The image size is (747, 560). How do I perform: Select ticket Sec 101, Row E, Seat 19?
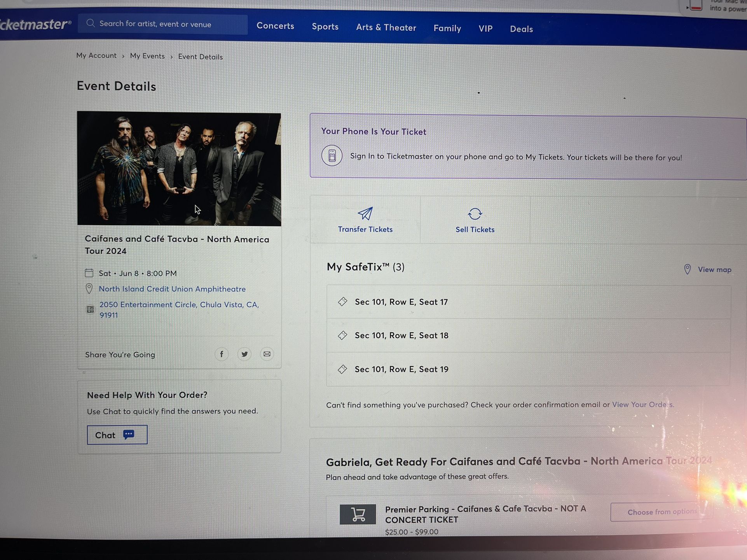[529, 369]
